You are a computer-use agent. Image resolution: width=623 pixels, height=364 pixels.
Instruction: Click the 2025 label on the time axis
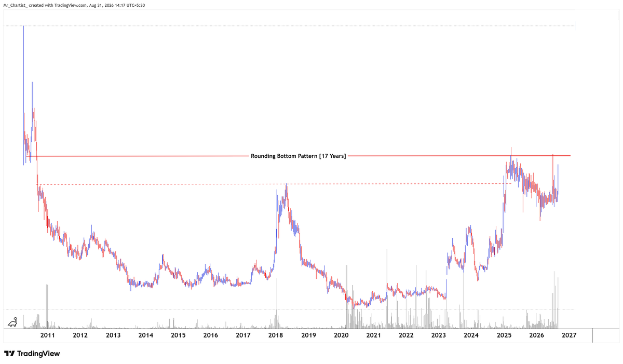[504, 335]
